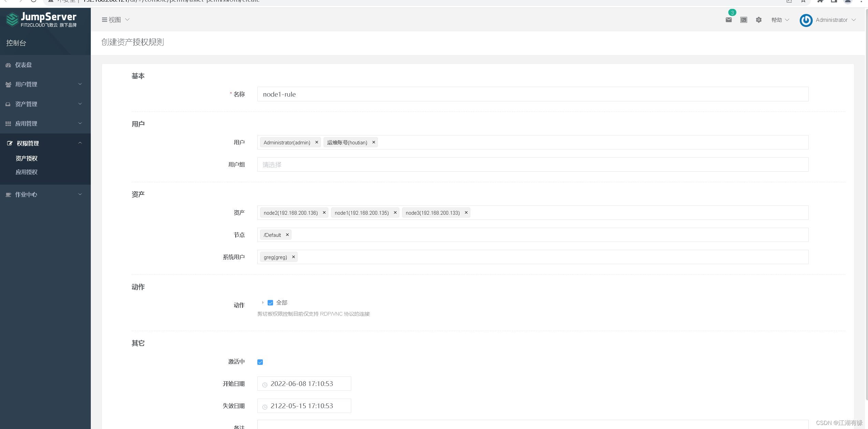Click the 失效日期 date field
This screenshot has height=429, width=868.
[304, 406]
